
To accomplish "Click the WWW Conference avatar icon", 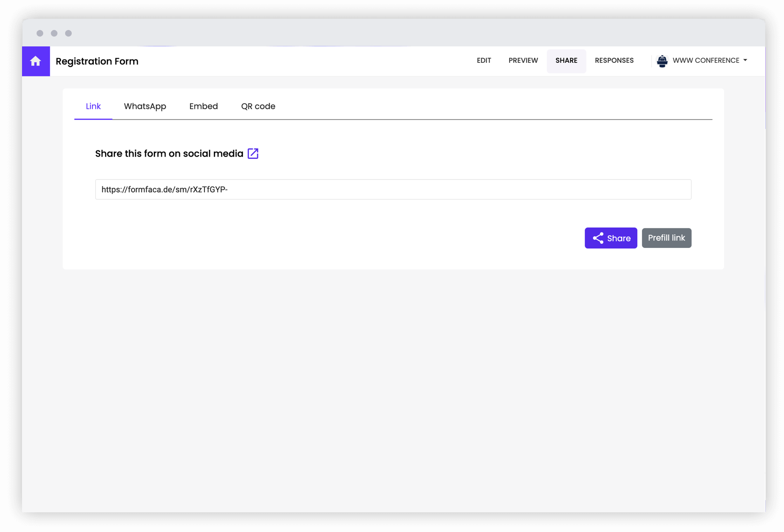I will pos(663,60).
